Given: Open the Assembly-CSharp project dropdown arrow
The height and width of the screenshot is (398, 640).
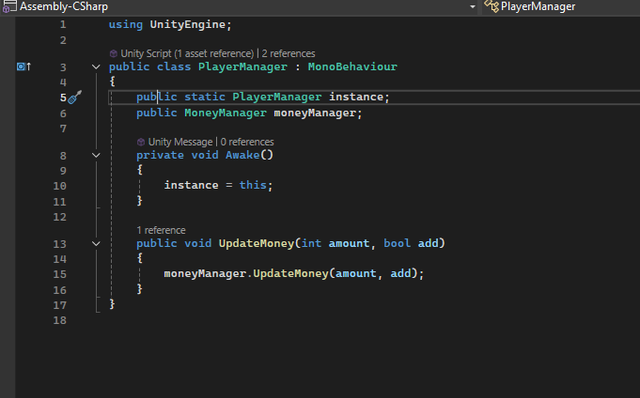Looking at the screenshot, I should click(x=472, y=7).
